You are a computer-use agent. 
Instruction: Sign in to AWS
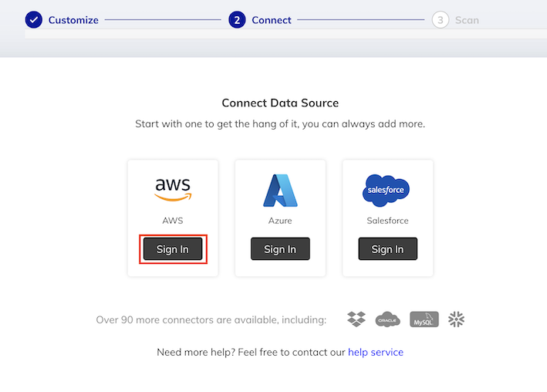(173, 249)
